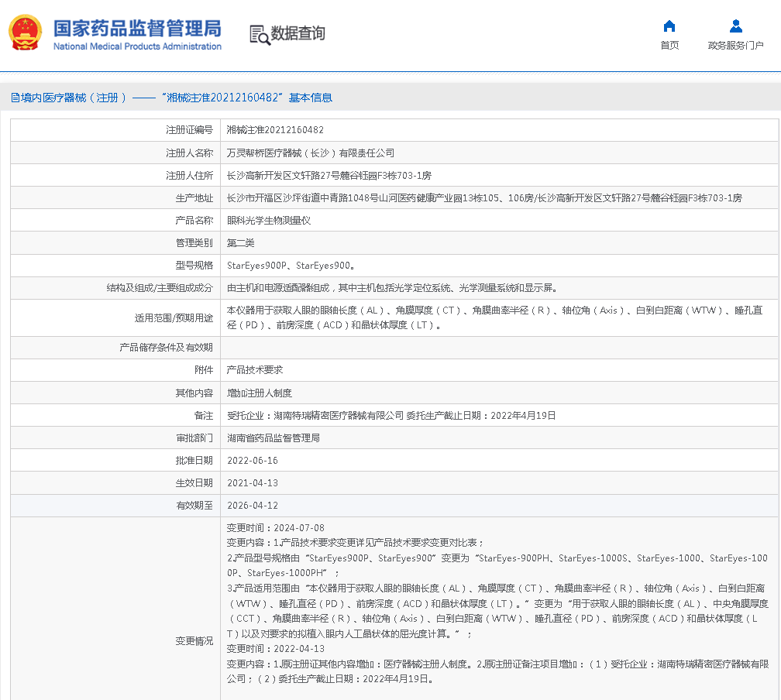The height and width of the screenshot is (700, 781).
Task: Click the registrant name 万灵帮桥医疗器械 cell
Action: point(310,153)
